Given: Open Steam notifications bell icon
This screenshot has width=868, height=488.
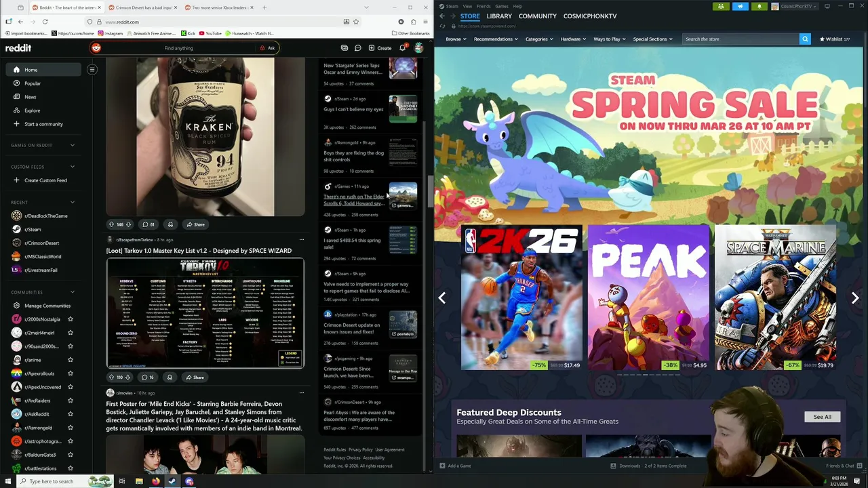Looking at the screenshot, I should click(759, 6).
